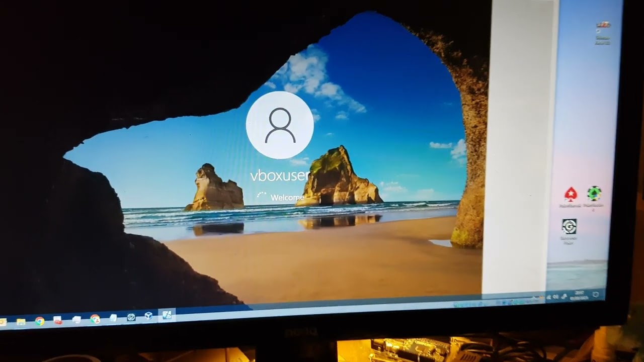Viewport: 644px width, 362px height.
Task: Open File Explorer from the taskbar
Action: pos(21,322)
